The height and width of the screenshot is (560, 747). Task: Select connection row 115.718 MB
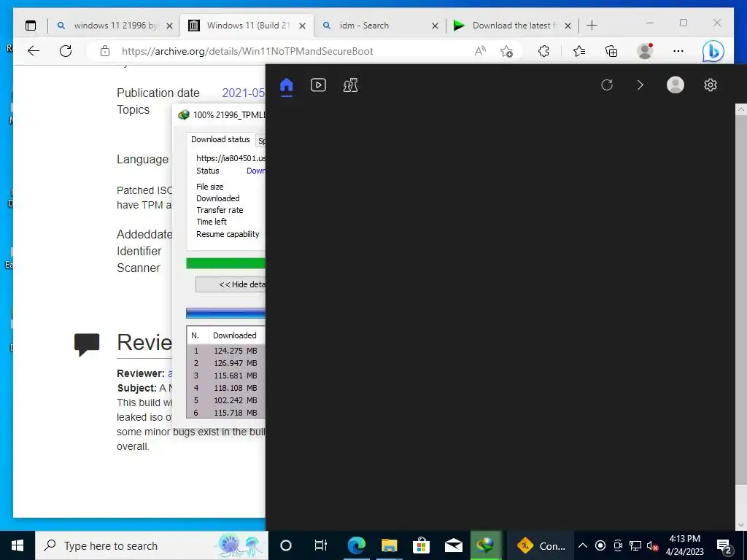[x=226, y=413]
